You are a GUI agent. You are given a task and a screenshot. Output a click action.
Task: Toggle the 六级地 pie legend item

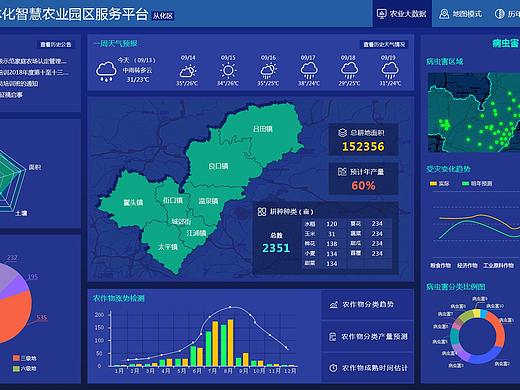25,369
